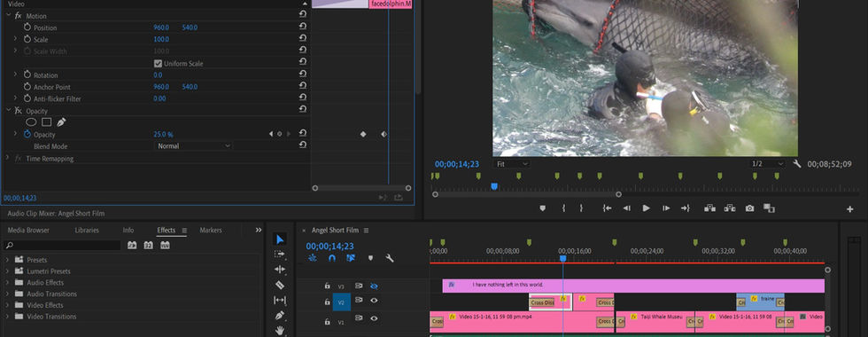Step back one frame

627,208
